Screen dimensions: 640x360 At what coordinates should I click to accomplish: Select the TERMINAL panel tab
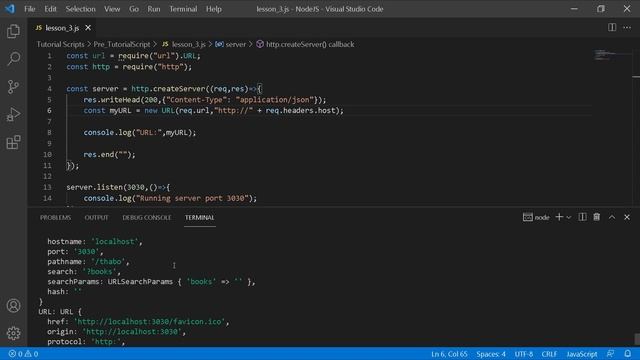200,218
